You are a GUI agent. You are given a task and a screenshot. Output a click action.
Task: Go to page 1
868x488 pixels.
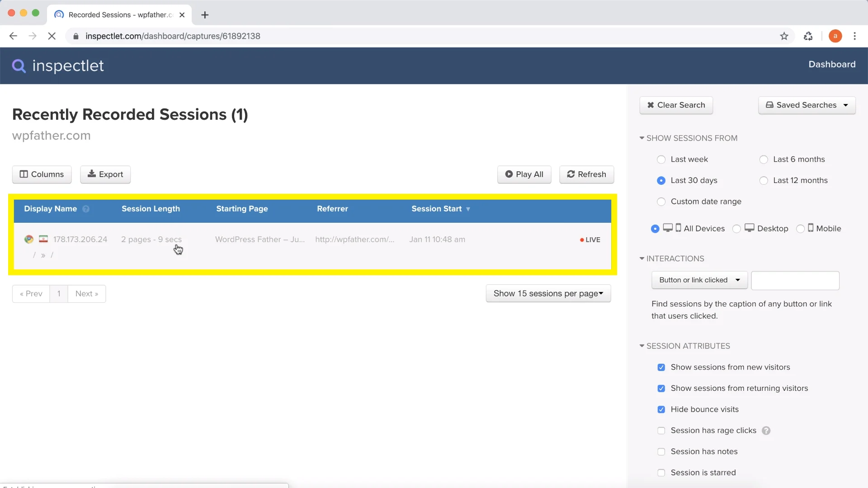(x=59, y=294)
